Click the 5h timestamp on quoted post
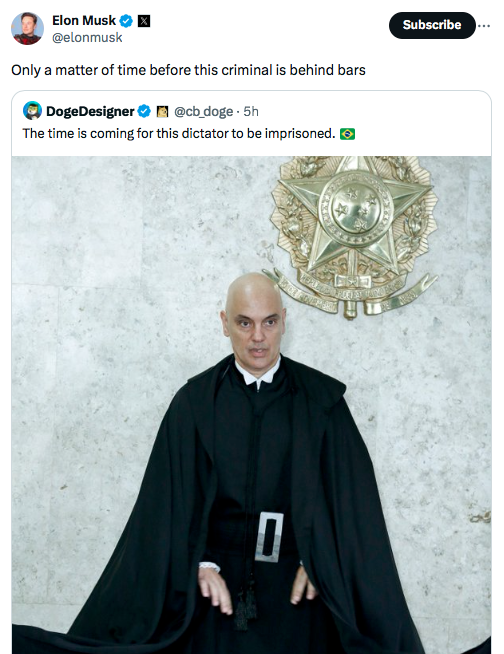Screen dimensions: 504x654 tap(251, 111)
